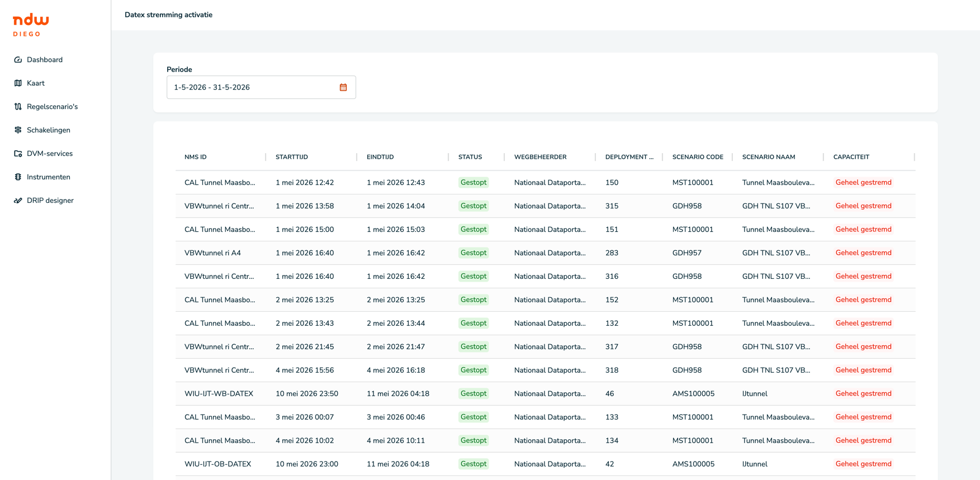Click Gestopt badge in the first row
The height and width of the screenshot is (480, 980).
click(x=474, y=183)
